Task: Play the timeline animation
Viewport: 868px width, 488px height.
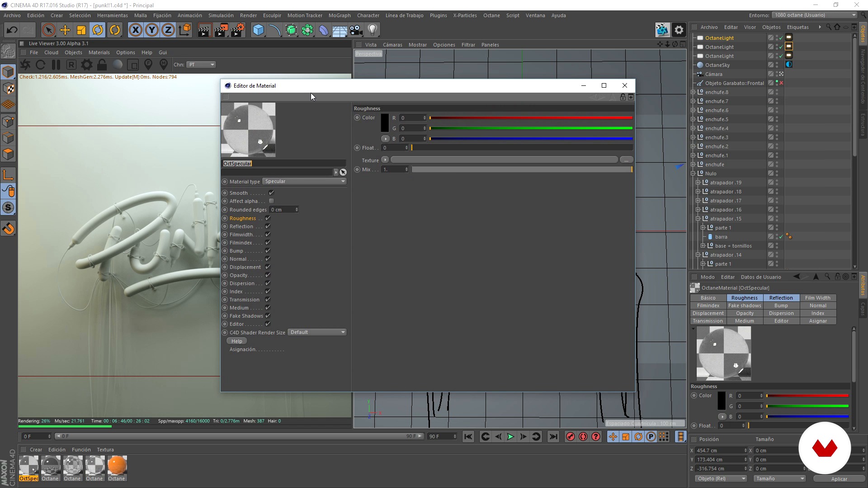Action: [510, 436]
